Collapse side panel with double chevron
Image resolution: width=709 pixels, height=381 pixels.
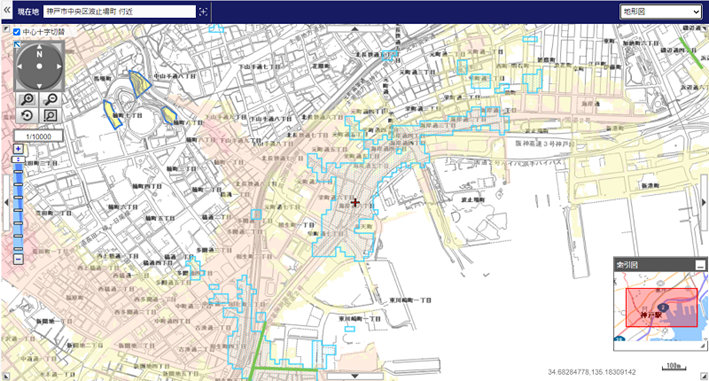6,10
